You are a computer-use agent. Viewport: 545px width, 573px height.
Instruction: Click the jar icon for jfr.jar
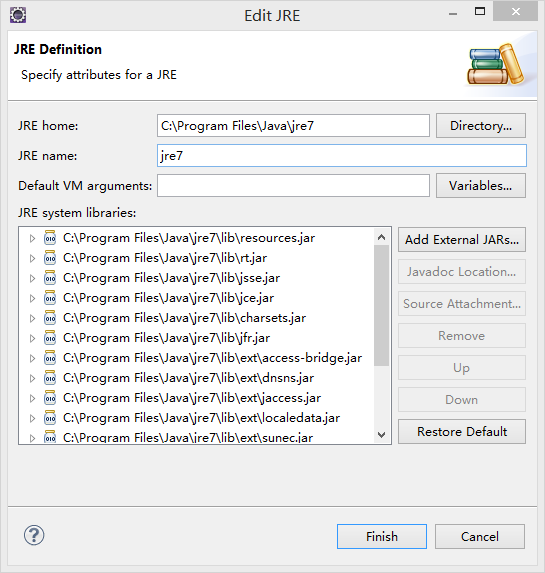[50, 338]
